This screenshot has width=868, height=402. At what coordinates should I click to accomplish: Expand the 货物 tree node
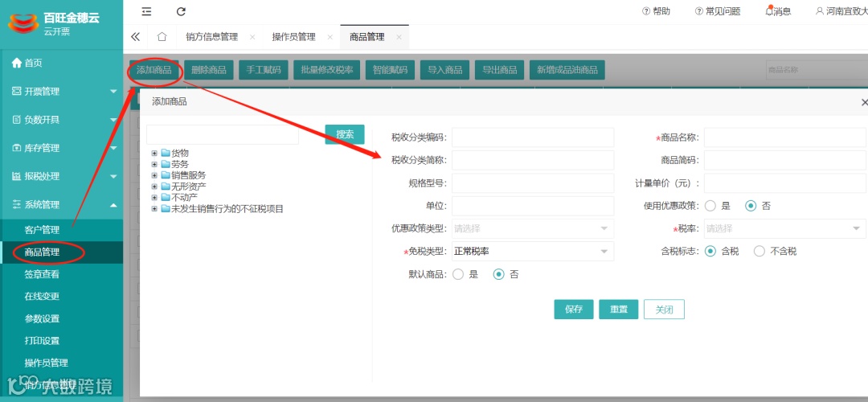[154, 153]
